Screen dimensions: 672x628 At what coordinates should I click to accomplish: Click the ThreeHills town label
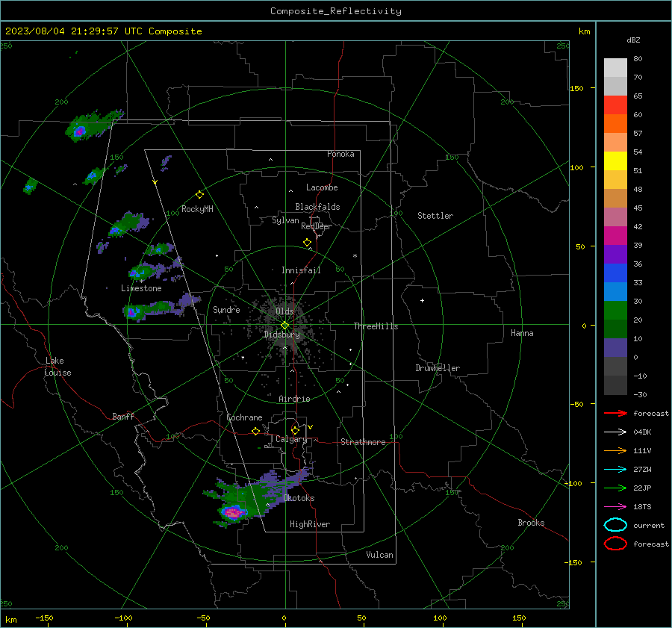[376, 326]
